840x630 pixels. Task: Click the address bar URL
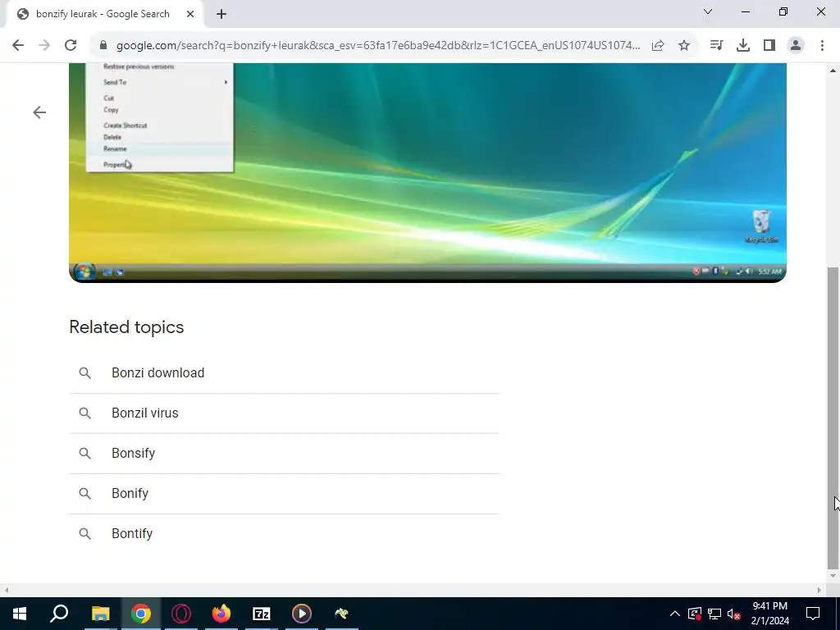pyautogui.click(x=377, y=46)
